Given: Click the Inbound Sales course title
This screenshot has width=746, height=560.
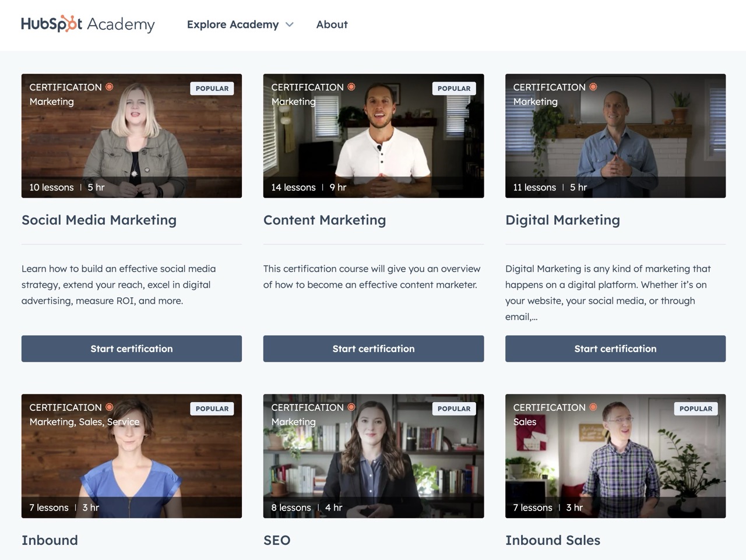Looking at the screenshot, I should click(x=553, y=540).
